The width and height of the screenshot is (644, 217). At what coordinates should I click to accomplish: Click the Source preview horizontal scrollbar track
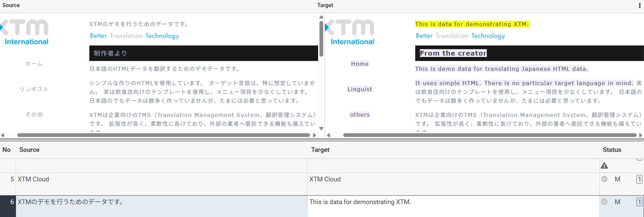163,135
